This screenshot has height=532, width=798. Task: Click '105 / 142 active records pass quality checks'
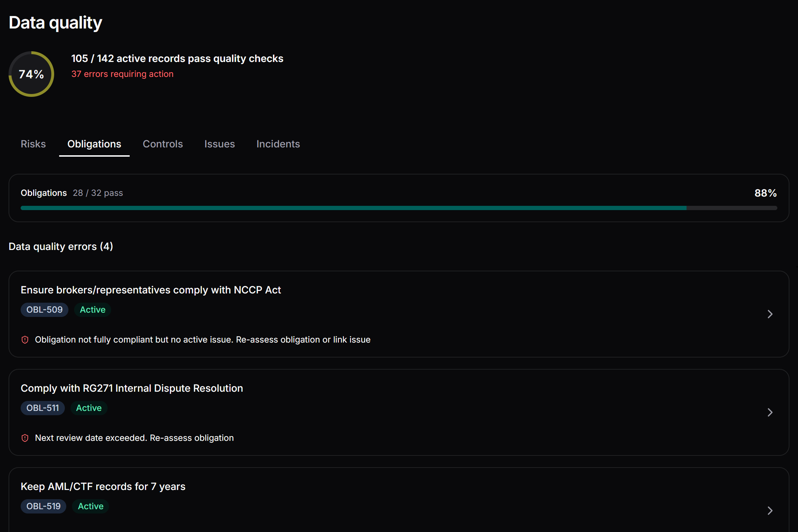(x=177, y=58)
